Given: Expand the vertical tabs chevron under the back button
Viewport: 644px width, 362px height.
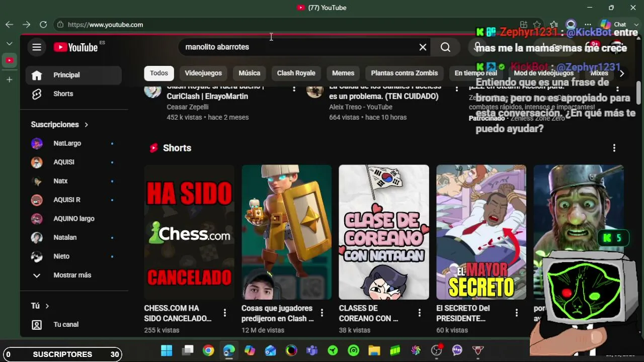Looking at the screenshot, I should 9,44.
